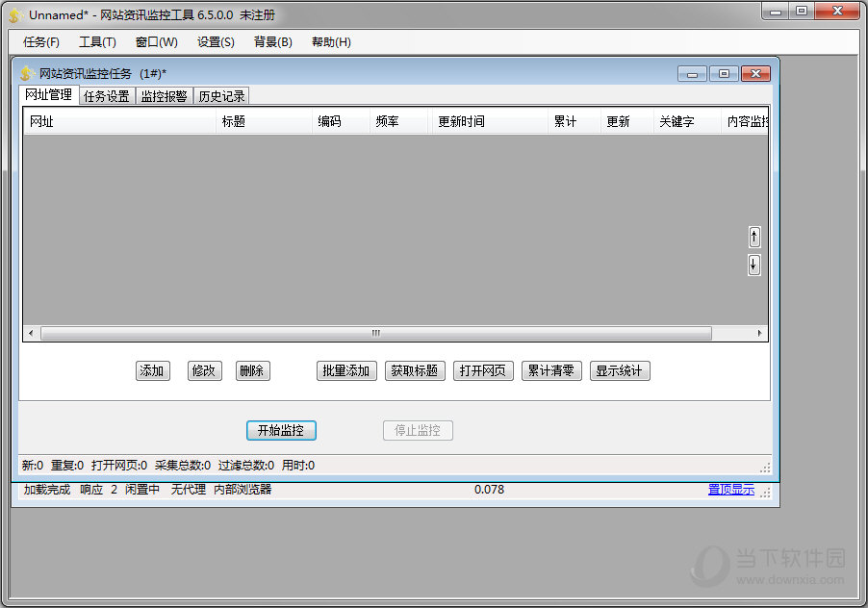Click the 加载完成 status text

tap(47, 489)
